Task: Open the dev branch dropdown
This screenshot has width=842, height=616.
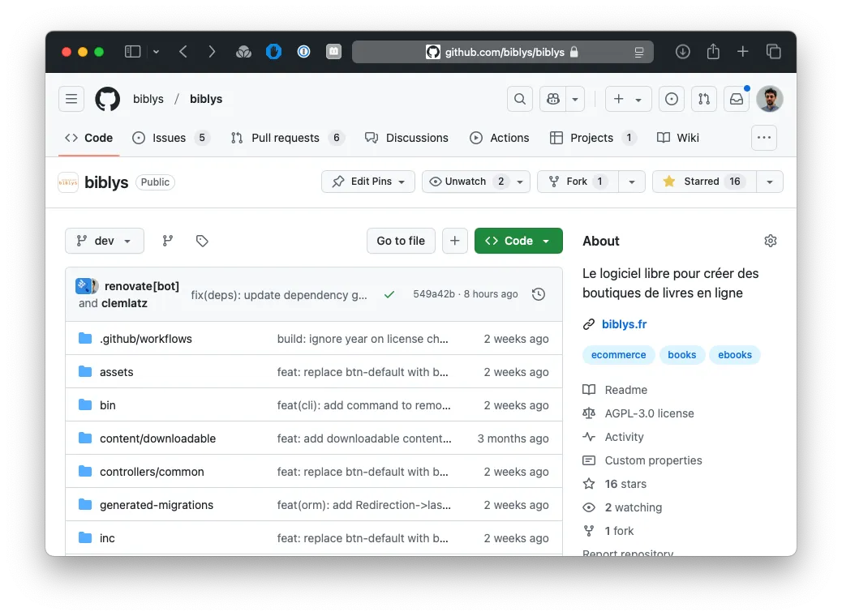Action: coord(104,241)
